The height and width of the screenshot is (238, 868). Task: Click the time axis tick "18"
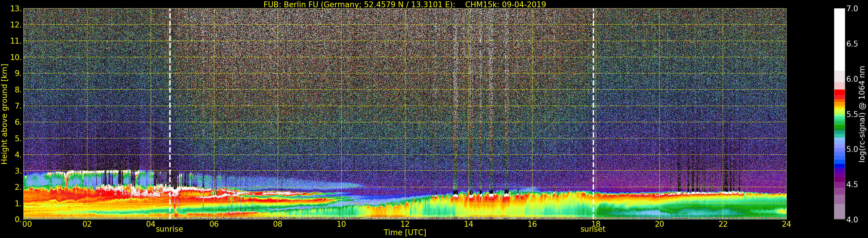[596, 224]
